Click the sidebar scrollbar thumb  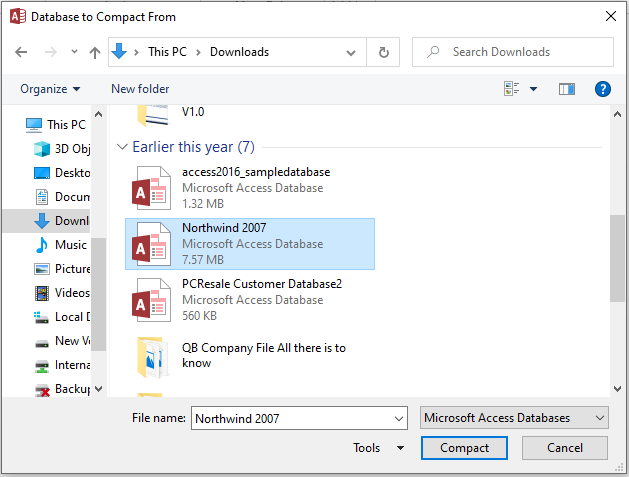click(x=98, y=294)
